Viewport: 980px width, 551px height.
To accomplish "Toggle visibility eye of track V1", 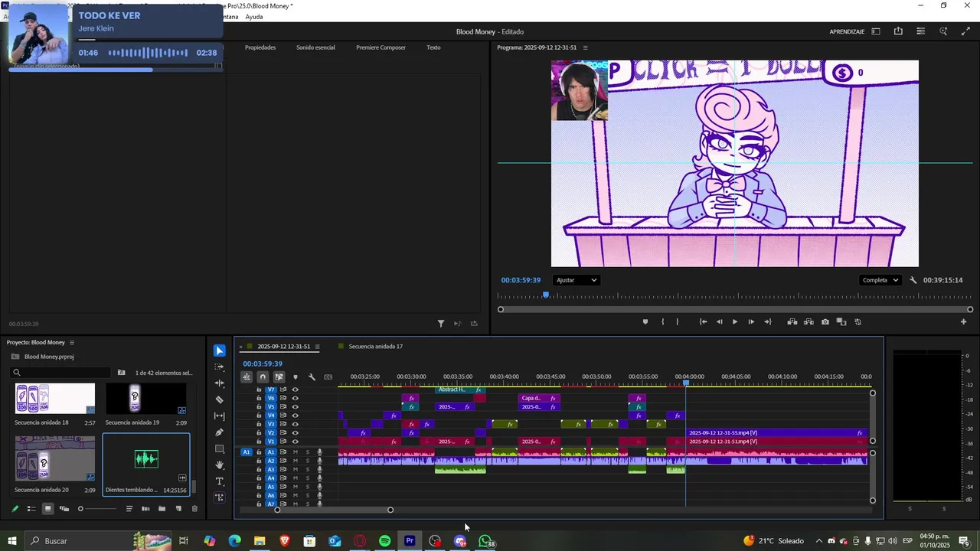I will click(295, 442).
